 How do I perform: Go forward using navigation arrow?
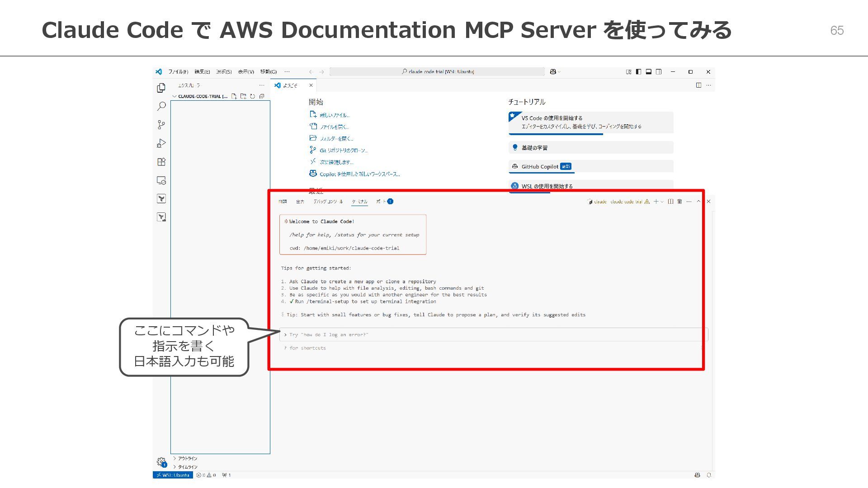[x=321, y=72]
